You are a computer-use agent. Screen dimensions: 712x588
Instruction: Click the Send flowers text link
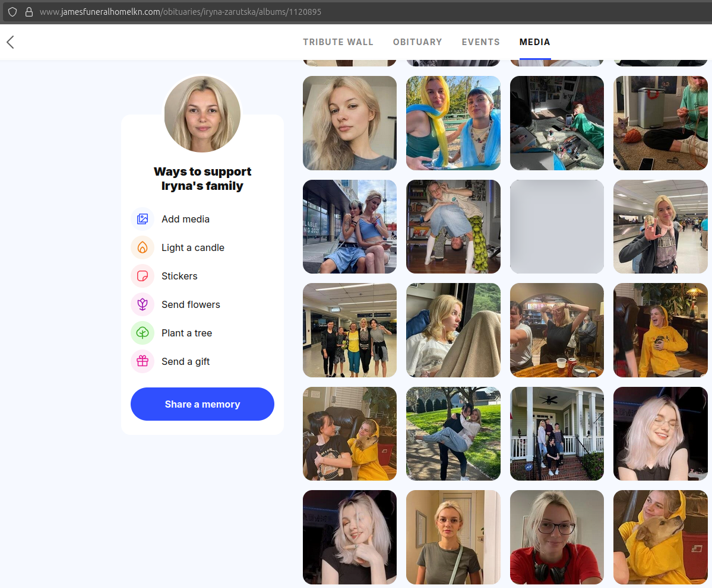tap(191, 304)
